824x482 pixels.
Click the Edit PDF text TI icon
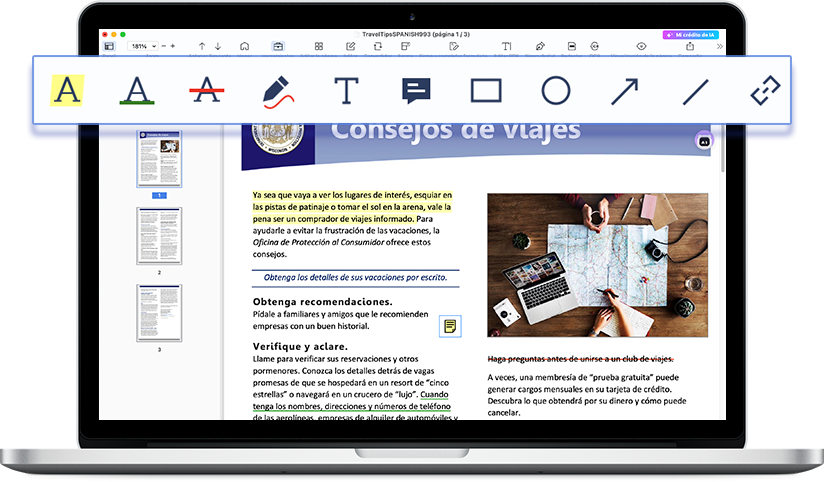506,46
